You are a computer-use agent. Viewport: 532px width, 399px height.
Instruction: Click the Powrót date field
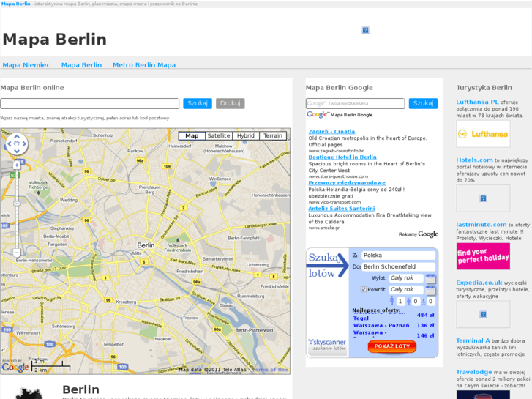406,289
